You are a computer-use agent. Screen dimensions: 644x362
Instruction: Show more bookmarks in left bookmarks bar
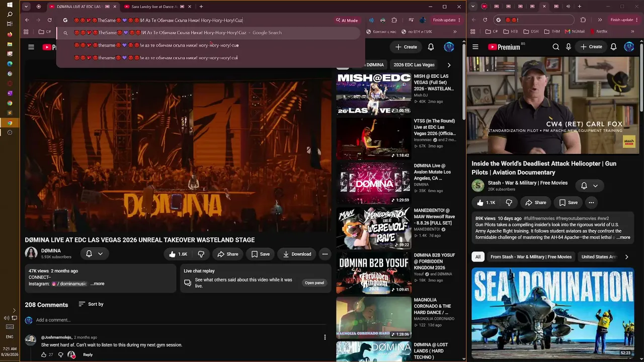[x=455, y=32]
